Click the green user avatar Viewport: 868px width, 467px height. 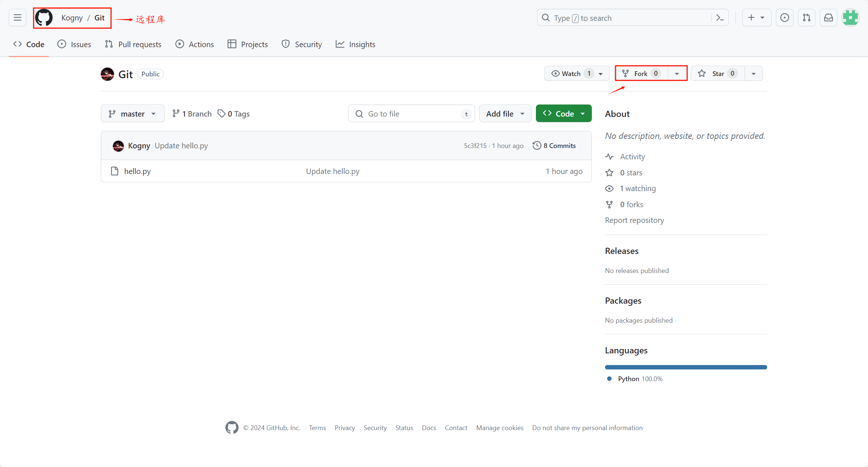[x=850, y=18]
